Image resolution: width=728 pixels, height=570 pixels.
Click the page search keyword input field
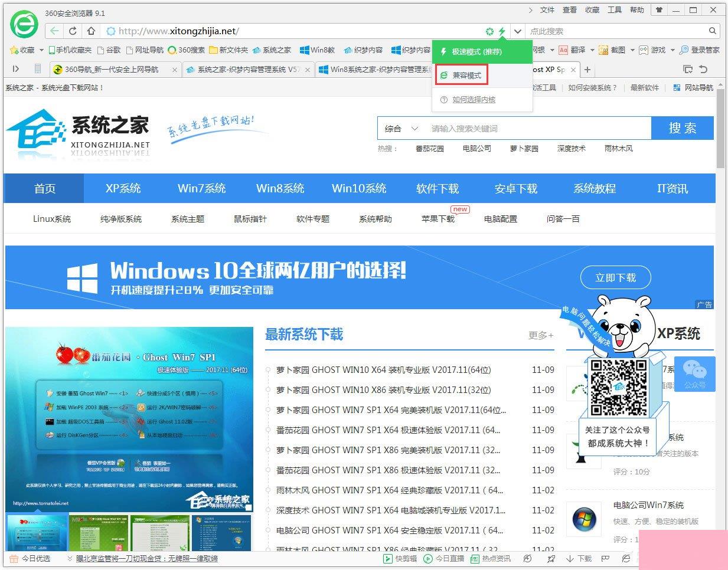point(538,128)
